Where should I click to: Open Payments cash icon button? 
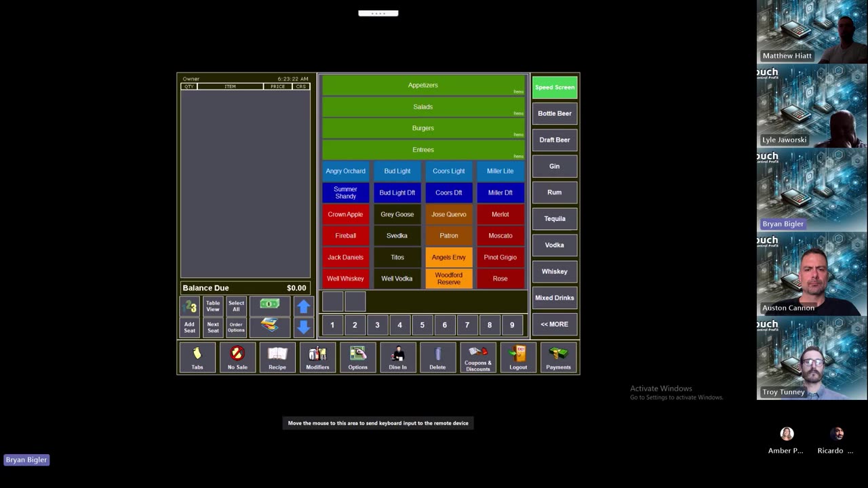point(559,357)
